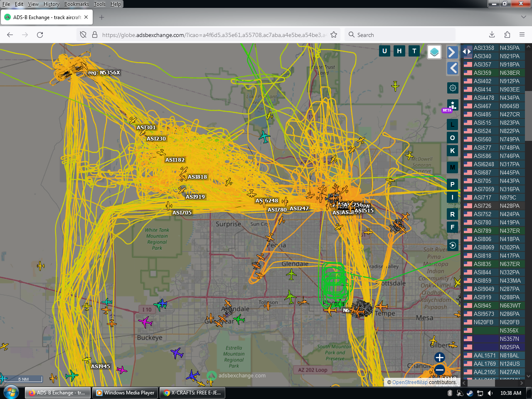Click the Bluetooth tray icon
This screenshot has height=399, width=532.
pyautogui.click(x=450, y=393)
